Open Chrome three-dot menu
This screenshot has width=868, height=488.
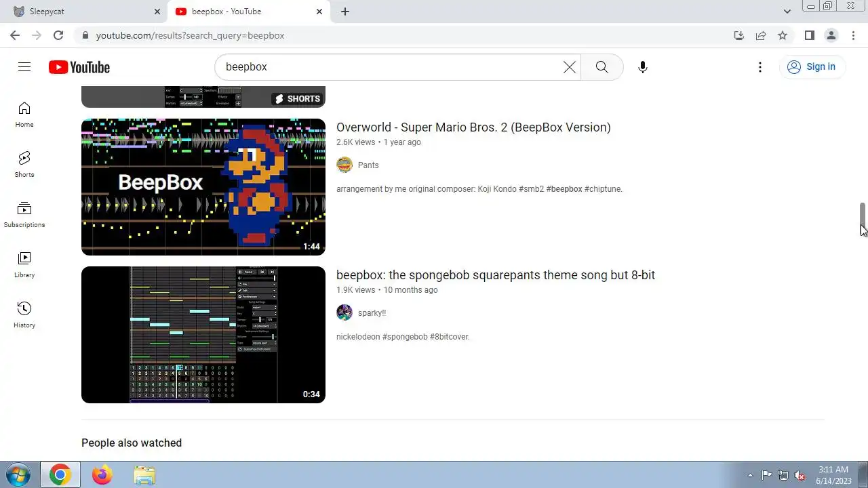click(853, 35)
